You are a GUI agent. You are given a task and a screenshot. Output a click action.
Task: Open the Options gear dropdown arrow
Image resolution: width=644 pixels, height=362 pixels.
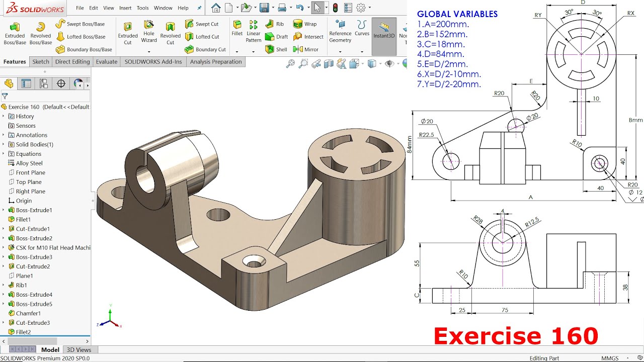[369, 8]
